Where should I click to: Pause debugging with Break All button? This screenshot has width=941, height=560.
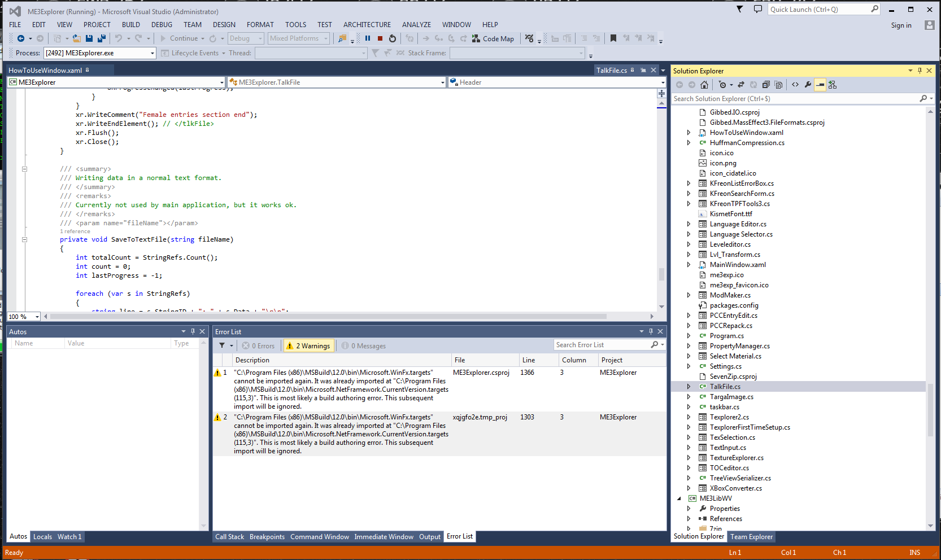[x=368, y=38]
